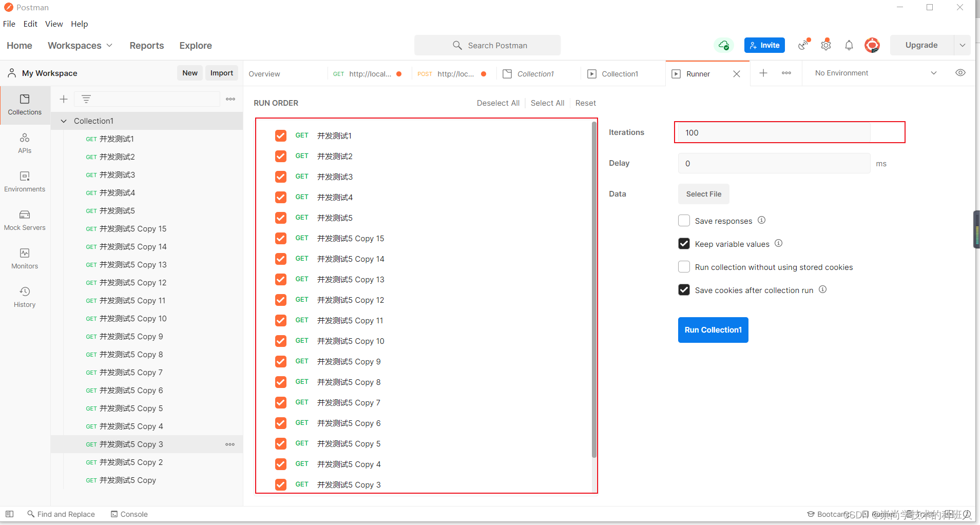The image size is (980, 525).
Task: Click the Keep variable values info icon
Action: (779, 243)
